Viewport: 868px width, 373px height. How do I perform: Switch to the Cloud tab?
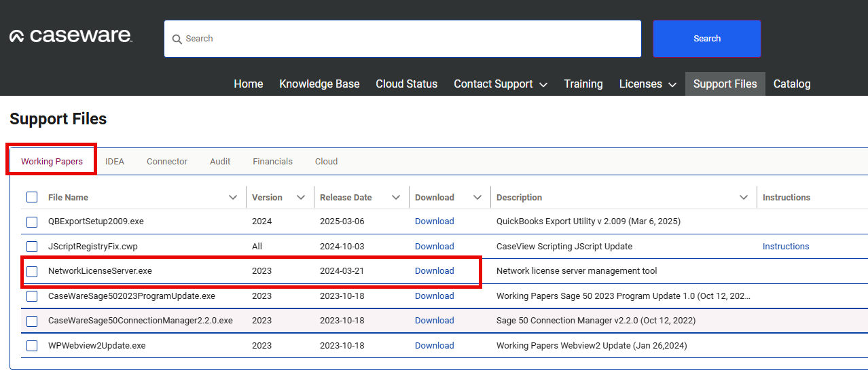326,162
